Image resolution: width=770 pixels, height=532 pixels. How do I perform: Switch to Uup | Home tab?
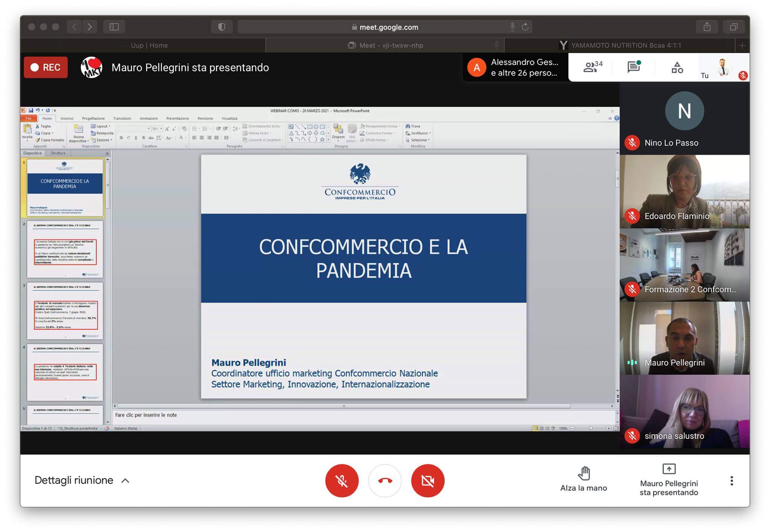point(149,45)
